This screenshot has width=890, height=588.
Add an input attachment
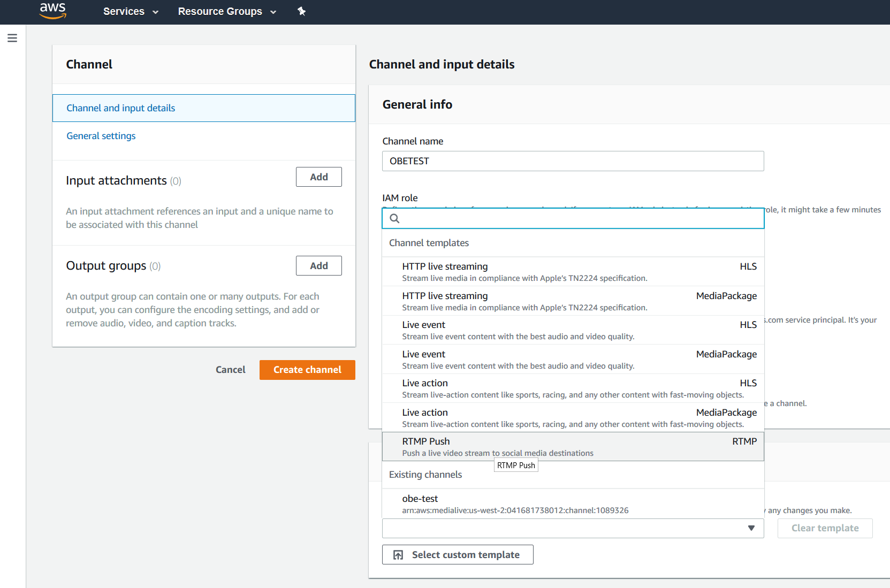(x=319, y=177)
